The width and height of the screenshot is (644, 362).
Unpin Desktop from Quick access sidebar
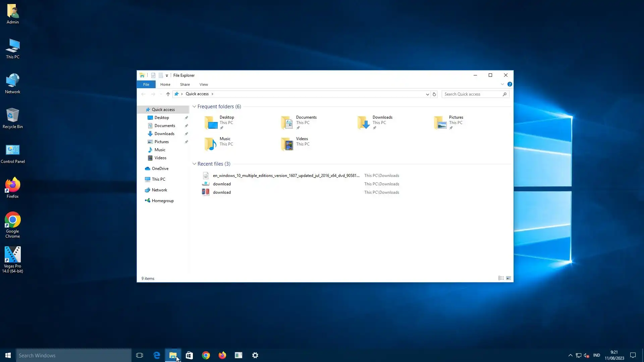pos(186,118)
